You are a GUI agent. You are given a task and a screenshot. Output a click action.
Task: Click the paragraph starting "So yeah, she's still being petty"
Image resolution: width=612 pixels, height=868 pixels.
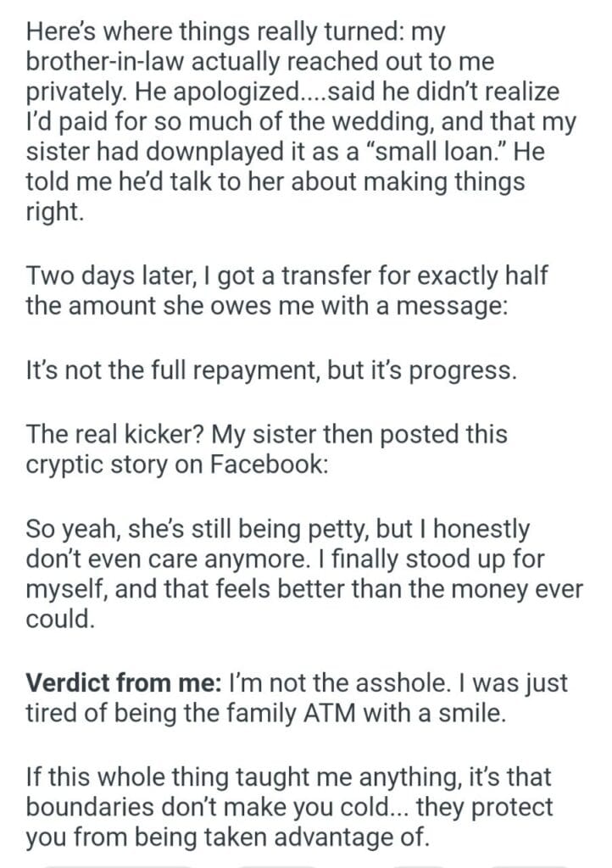click(x=301, y=573)
